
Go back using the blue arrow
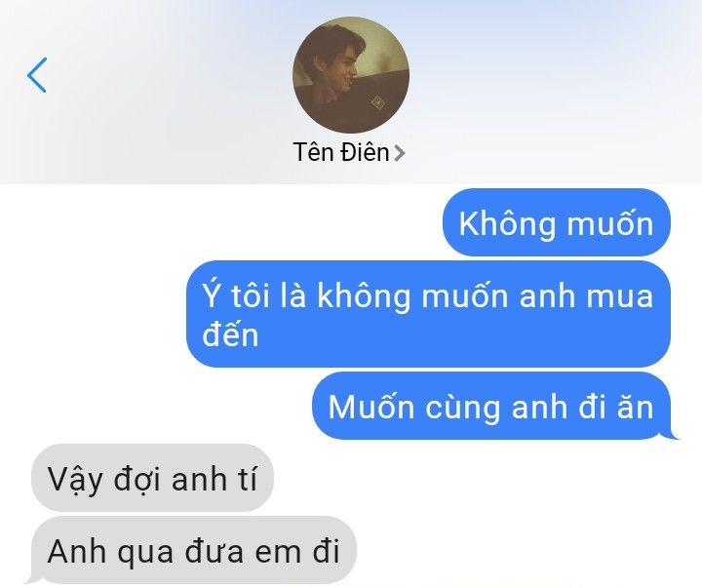37,75
